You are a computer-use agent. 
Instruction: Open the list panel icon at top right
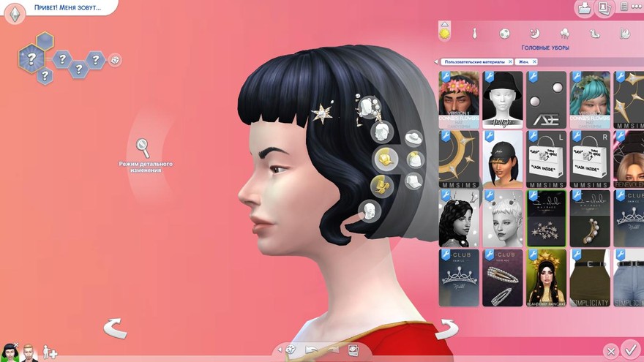click(x=624, y=7)
